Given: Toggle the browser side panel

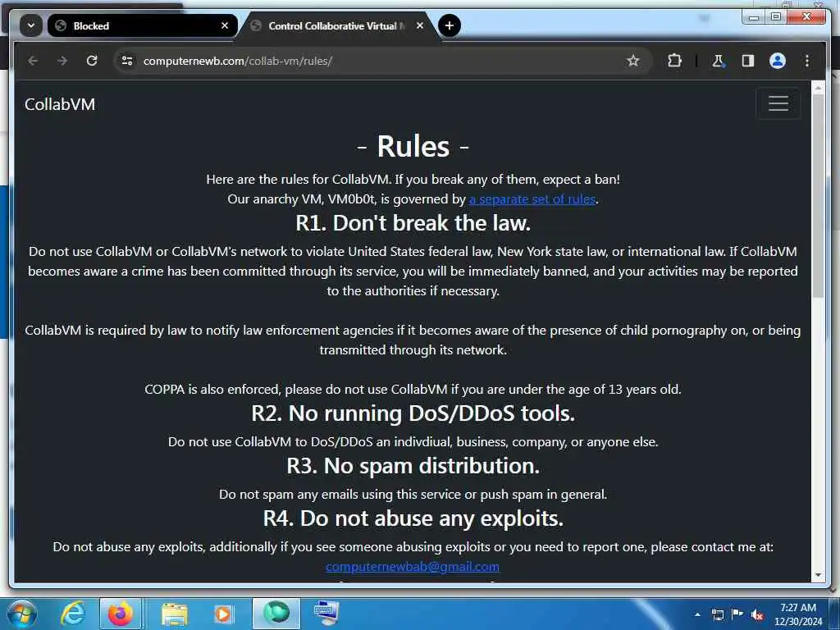Looking at the screenshot, I should 748,61.
